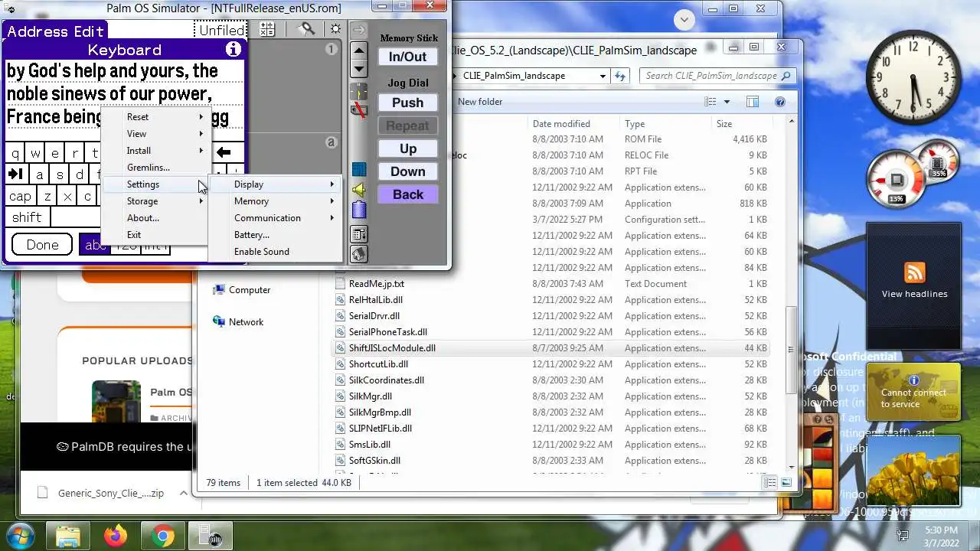Choose About... from the context menu
The height and width of the screenshot is (551, 980).
click(155, 218)
